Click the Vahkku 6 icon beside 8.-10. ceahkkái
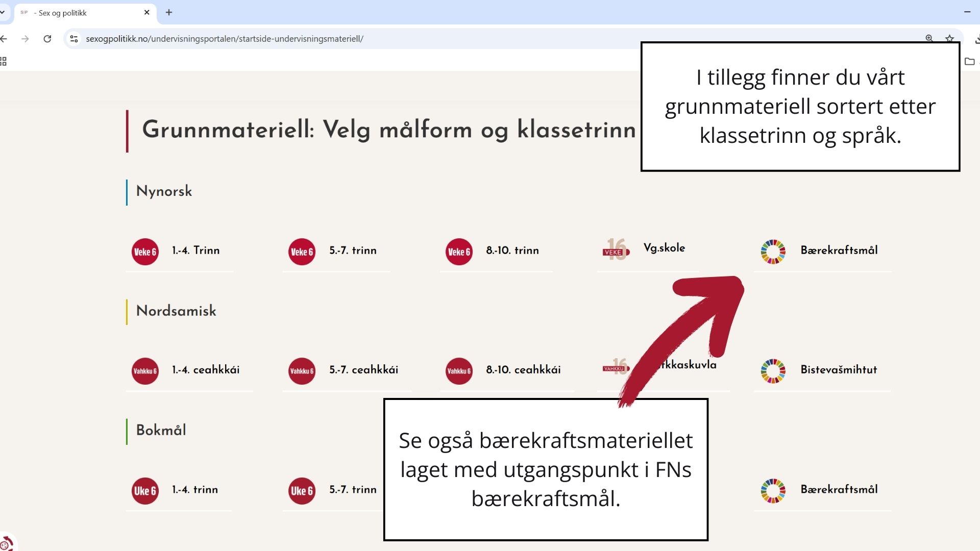 click(x=459, y=371)
